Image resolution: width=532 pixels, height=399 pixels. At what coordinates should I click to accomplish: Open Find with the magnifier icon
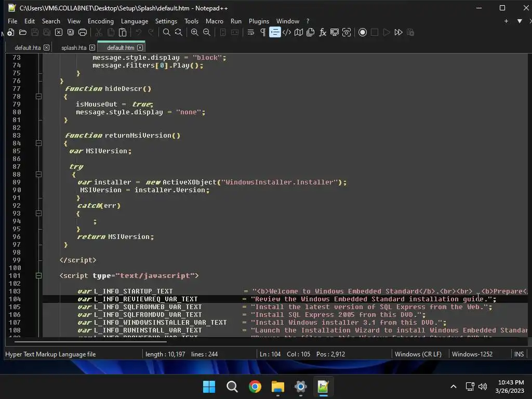coord(167,32)
